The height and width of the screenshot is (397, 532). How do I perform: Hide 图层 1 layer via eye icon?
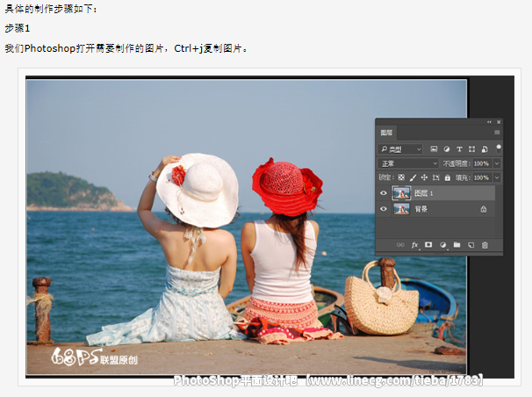coord(384,193)
